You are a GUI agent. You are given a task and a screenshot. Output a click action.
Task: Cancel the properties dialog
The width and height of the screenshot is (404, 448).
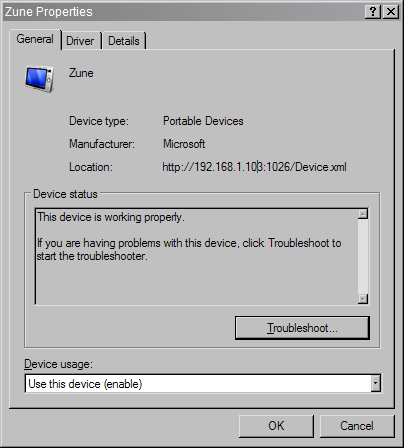coord(357,426)
